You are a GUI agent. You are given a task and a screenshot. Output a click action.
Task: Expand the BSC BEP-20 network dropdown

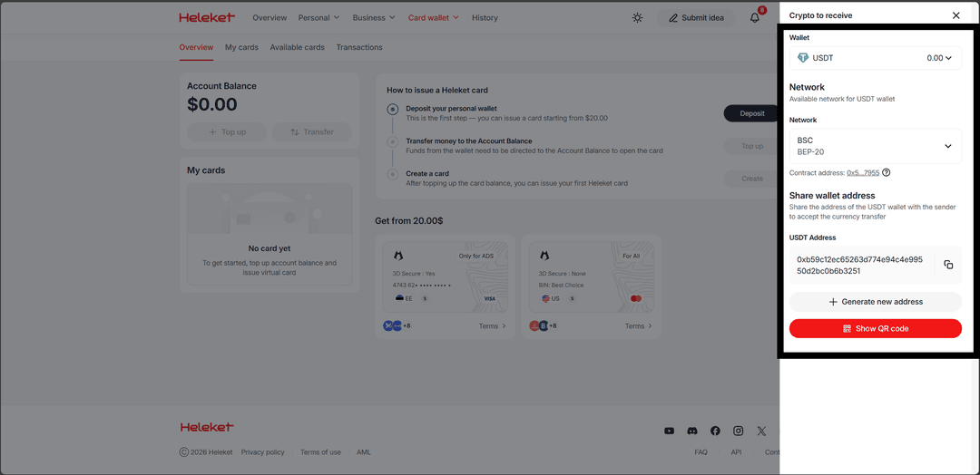pos(875,146)
